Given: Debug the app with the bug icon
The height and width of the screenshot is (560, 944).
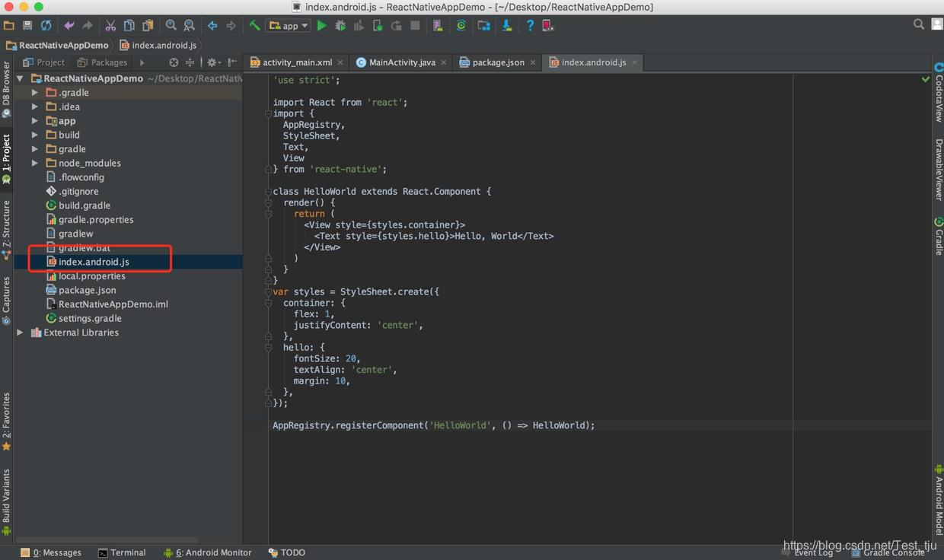Looking at the screenshot, I should coord(340,25).
